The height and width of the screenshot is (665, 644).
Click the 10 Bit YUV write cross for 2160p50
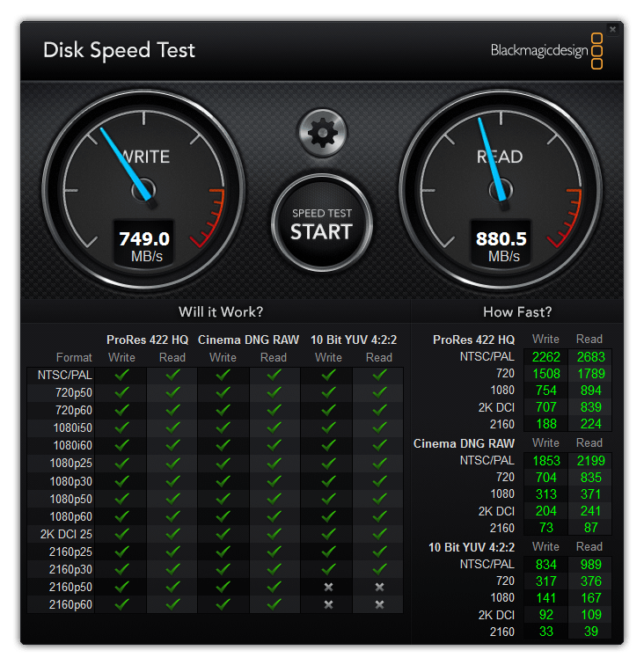tap(328, 587)
